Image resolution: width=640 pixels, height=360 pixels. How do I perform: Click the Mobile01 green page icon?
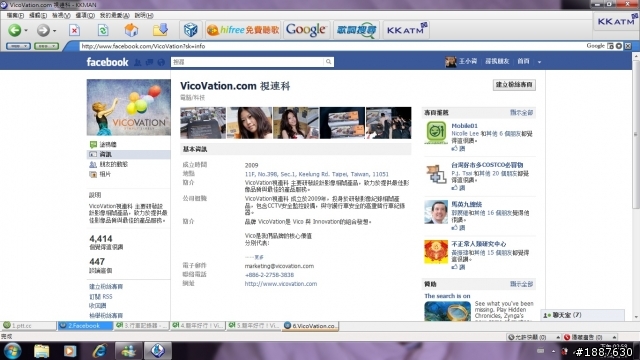[x=436, y=133]
